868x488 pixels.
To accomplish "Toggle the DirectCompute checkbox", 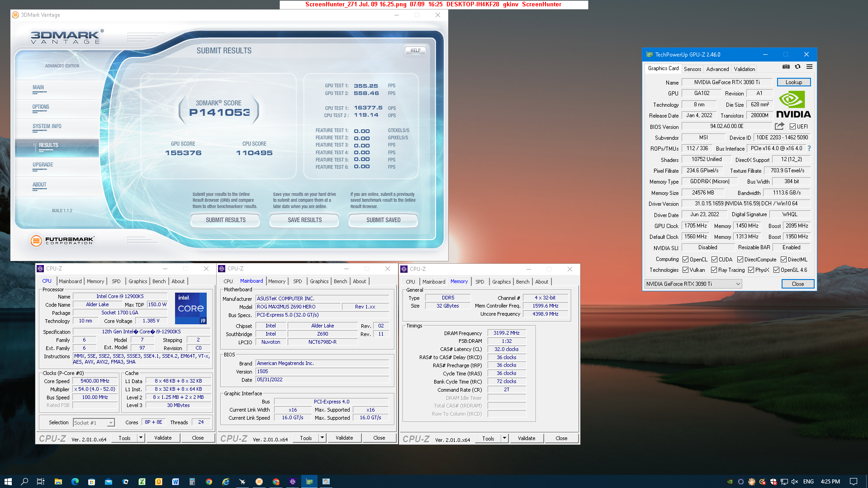I will point(740,260).
